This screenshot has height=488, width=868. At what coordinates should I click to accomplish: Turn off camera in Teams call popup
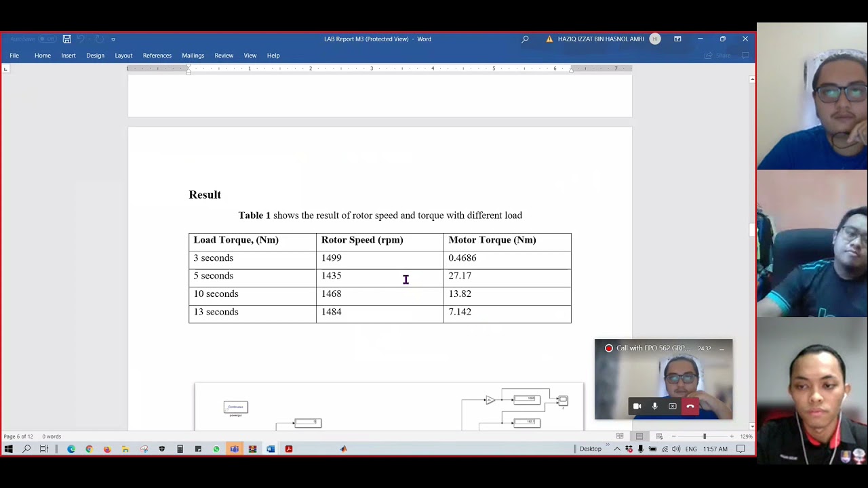637,406
